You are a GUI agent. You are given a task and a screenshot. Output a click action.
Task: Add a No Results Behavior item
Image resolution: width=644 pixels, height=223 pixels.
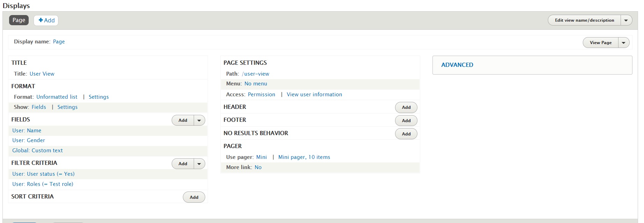(406, 134)
